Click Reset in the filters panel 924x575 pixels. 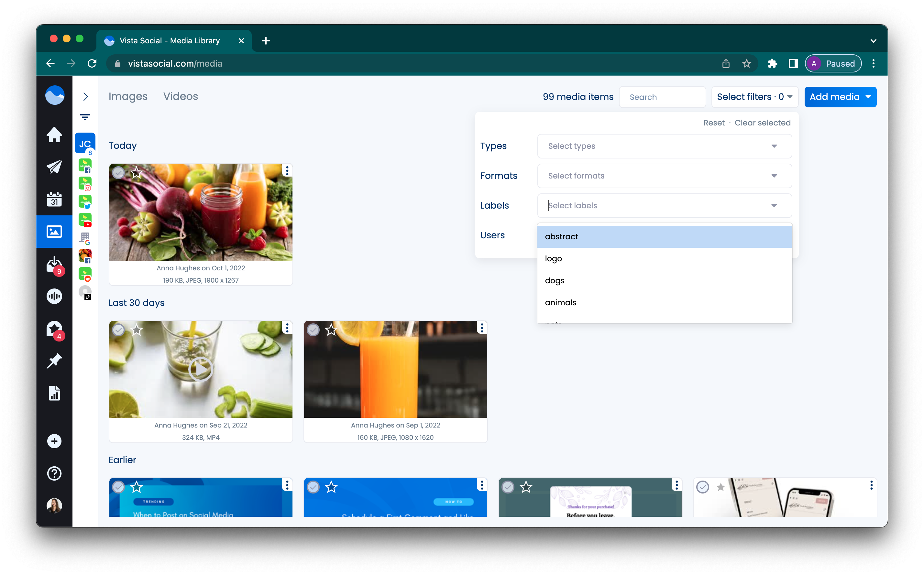[714, 123]
